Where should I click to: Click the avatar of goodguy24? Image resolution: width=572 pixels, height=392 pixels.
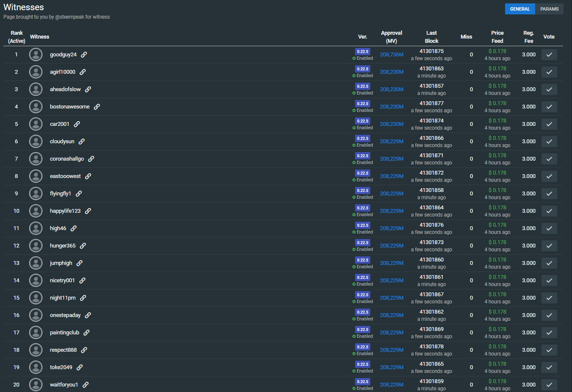click(x=36, y=55)
